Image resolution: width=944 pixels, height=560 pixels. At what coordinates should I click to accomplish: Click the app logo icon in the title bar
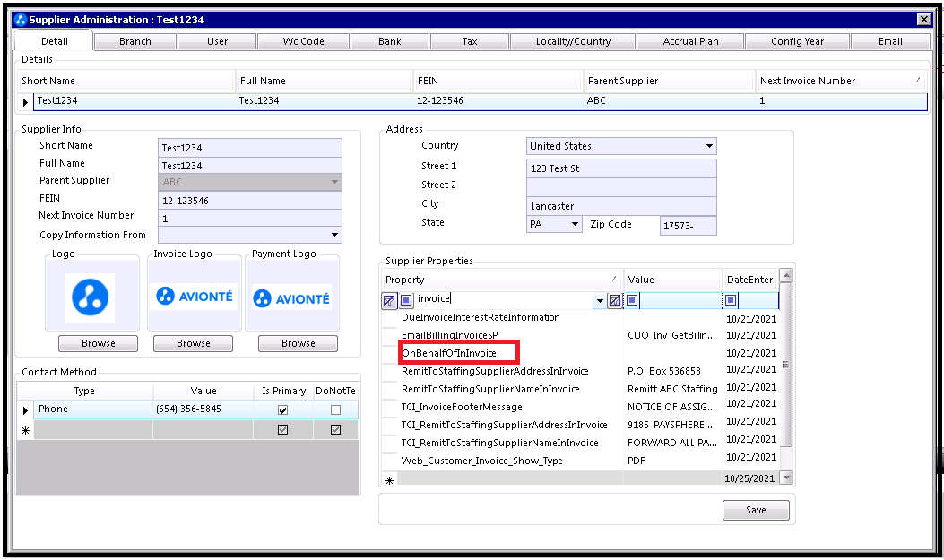pos(22,19)
